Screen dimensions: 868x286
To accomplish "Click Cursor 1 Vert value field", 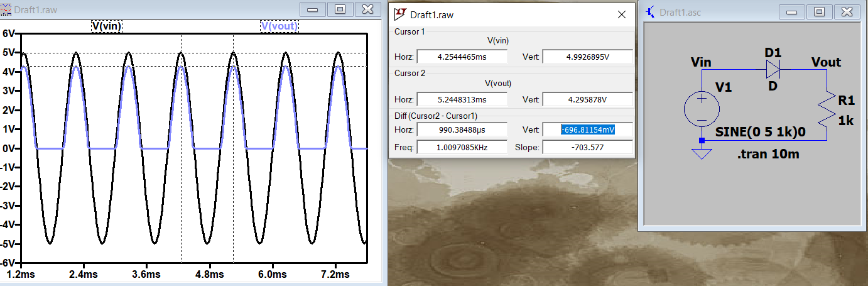I will [x=587, y=57].
